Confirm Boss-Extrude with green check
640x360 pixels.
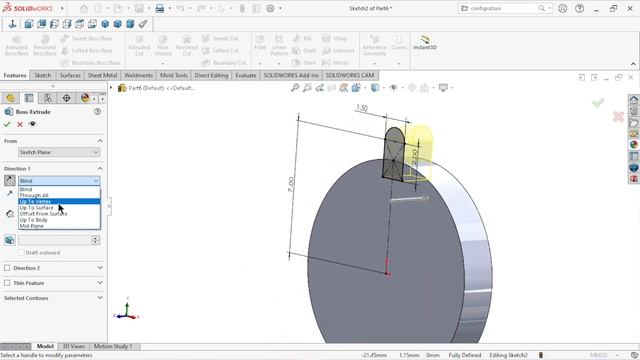click(x=7, y=124)
